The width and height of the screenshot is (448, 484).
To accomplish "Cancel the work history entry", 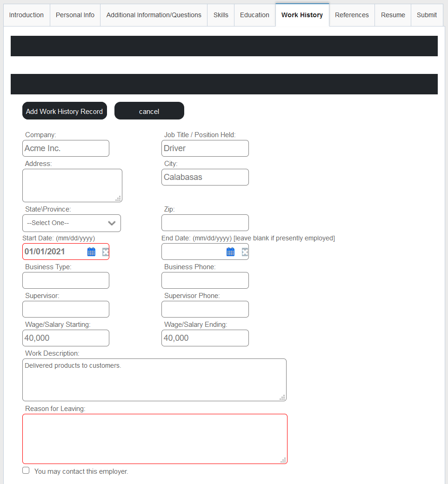I will 149,111.
